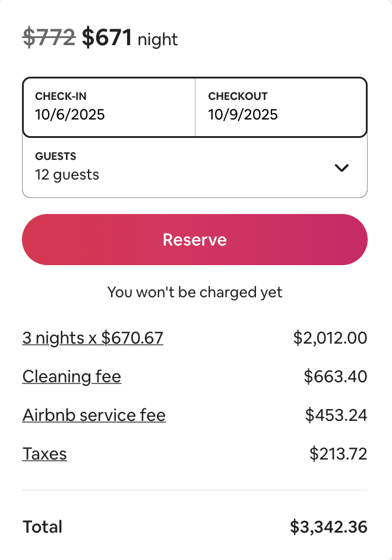Click the Cleaning fee link

coord(72,377)
